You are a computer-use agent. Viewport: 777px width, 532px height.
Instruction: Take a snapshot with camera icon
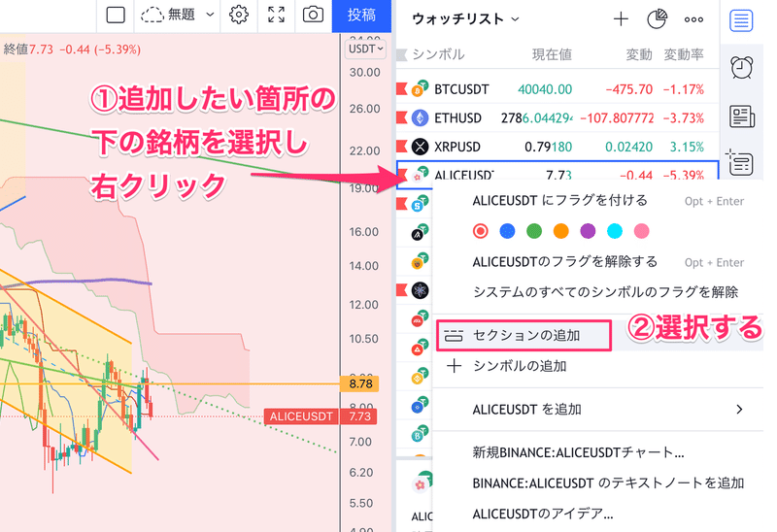[x=313, y=15]
